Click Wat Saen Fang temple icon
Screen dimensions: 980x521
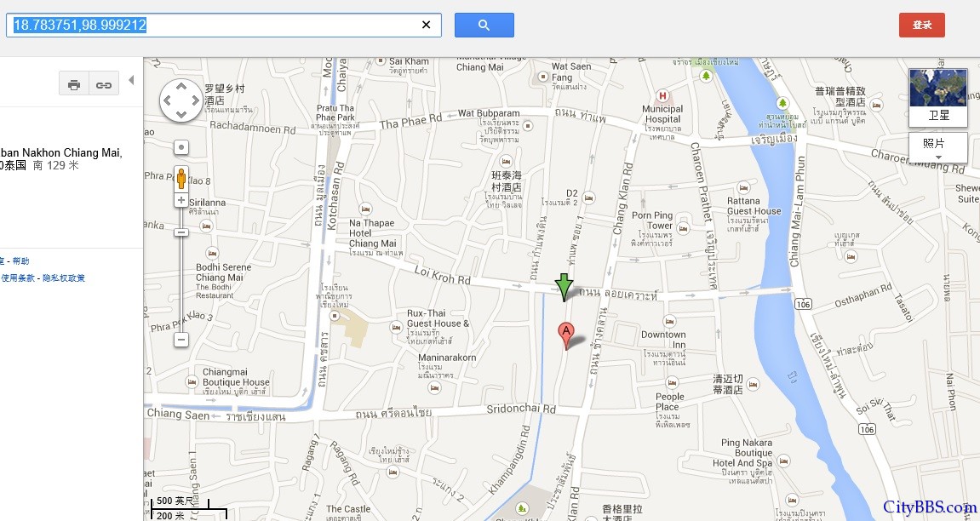543,77
